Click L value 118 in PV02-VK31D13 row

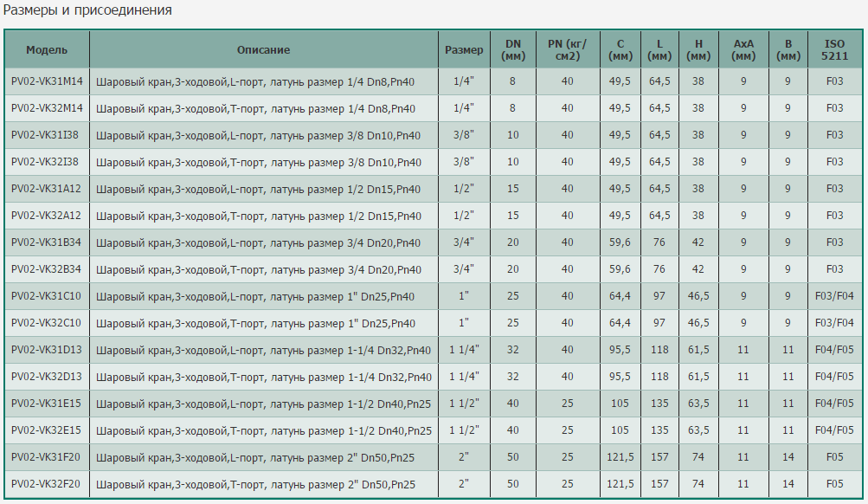tap(659, 350)
